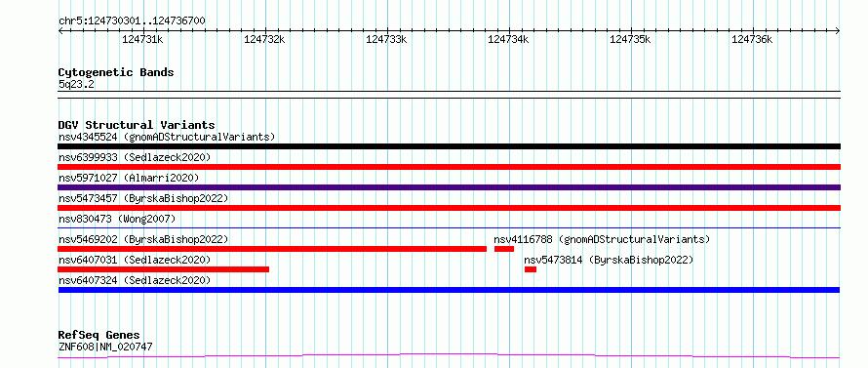Viewport: 868px width, 368px height.
Task: Click the red bar of nsv6407031
Action: (x=163, y=269)
